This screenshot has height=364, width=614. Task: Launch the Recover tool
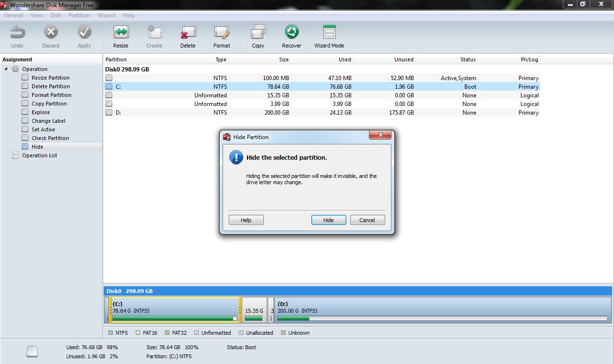[292, 33]
